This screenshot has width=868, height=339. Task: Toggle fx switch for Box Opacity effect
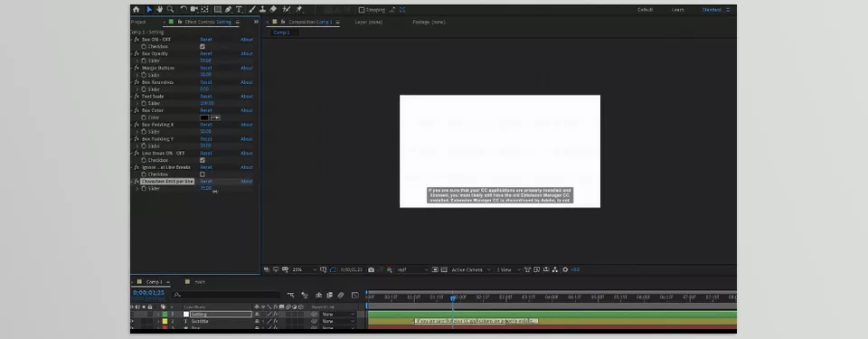[137, 53]
